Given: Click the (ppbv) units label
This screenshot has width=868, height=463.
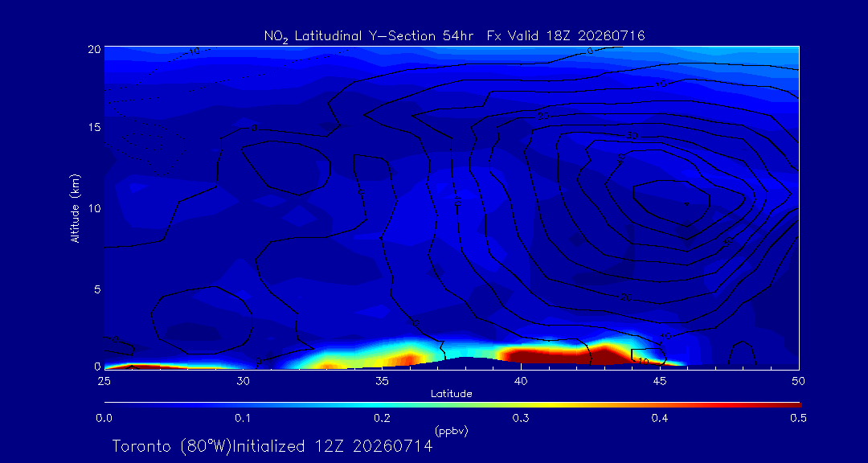Looking at the screenshot, I should point(452,430).
